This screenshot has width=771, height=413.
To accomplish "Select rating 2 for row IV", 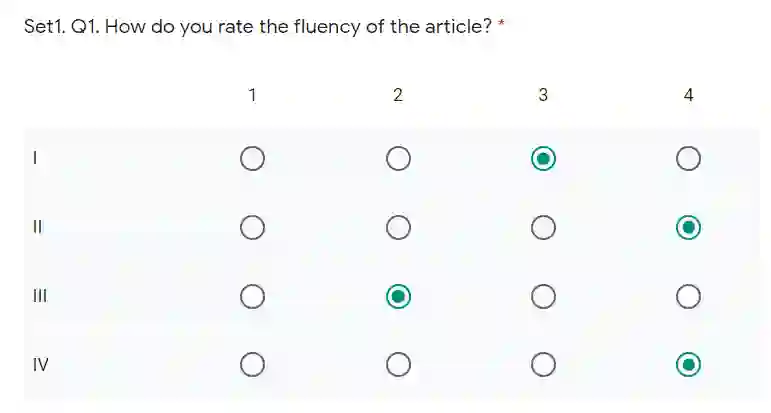I will [398, 365].
